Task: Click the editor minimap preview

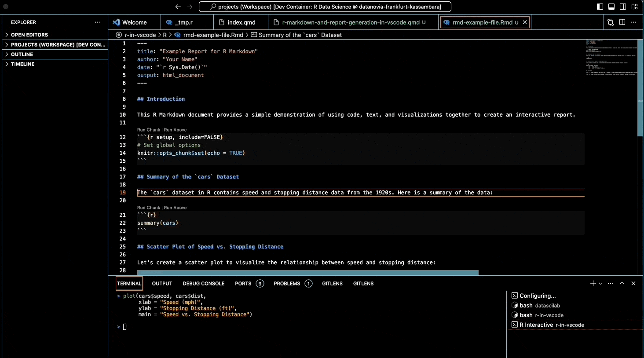Action: point(611,58)
